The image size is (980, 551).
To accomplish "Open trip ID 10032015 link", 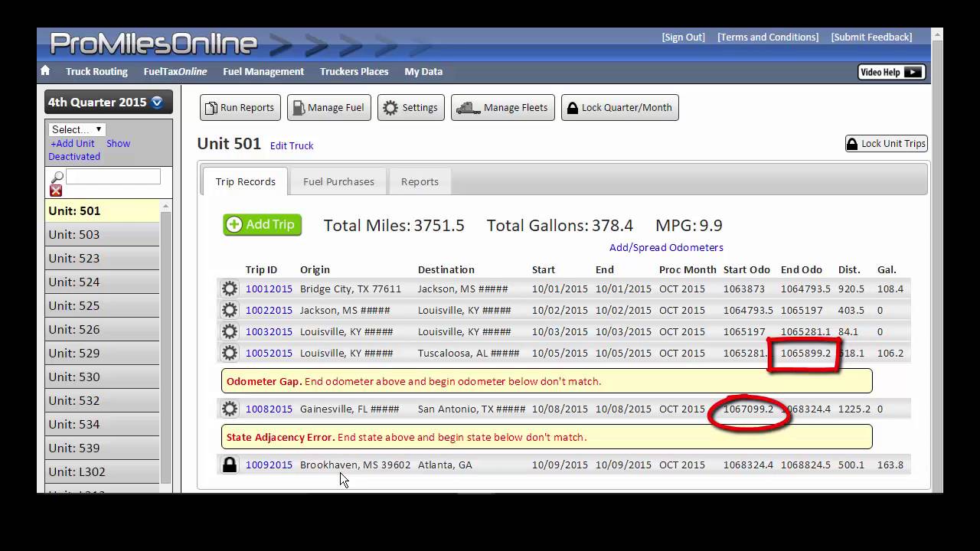I will (x=269, y=331).
